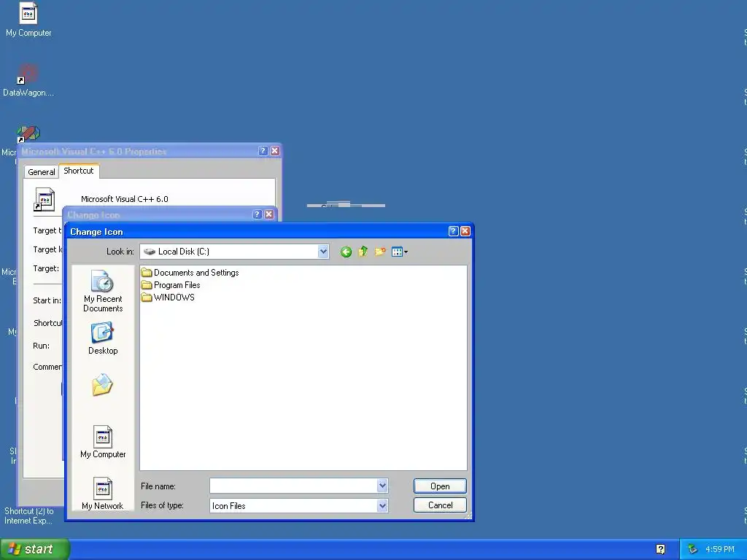The image size is (747, 560).
Task: Go up one folder level
Action: point(363,252)
